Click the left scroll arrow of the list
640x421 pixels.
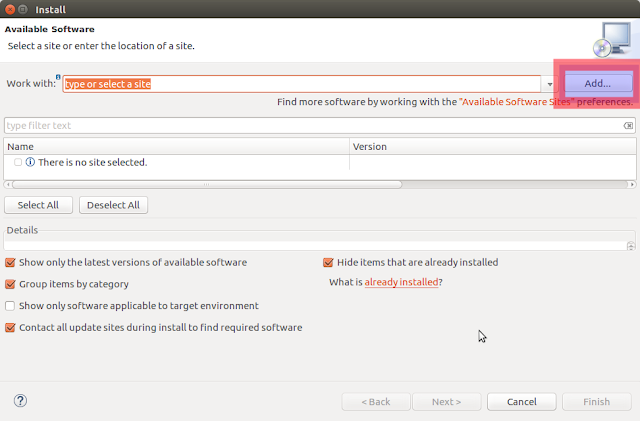click(8, 185)
